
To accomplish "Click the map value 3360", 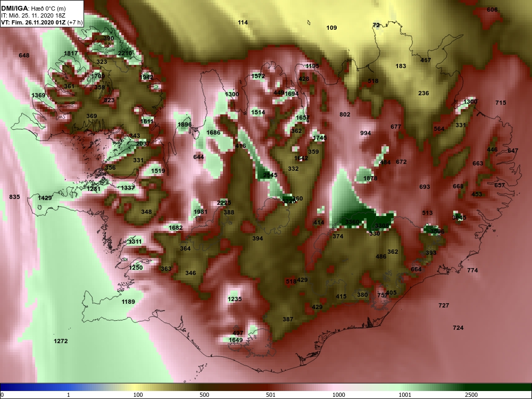I will click(x=352, y=222).
